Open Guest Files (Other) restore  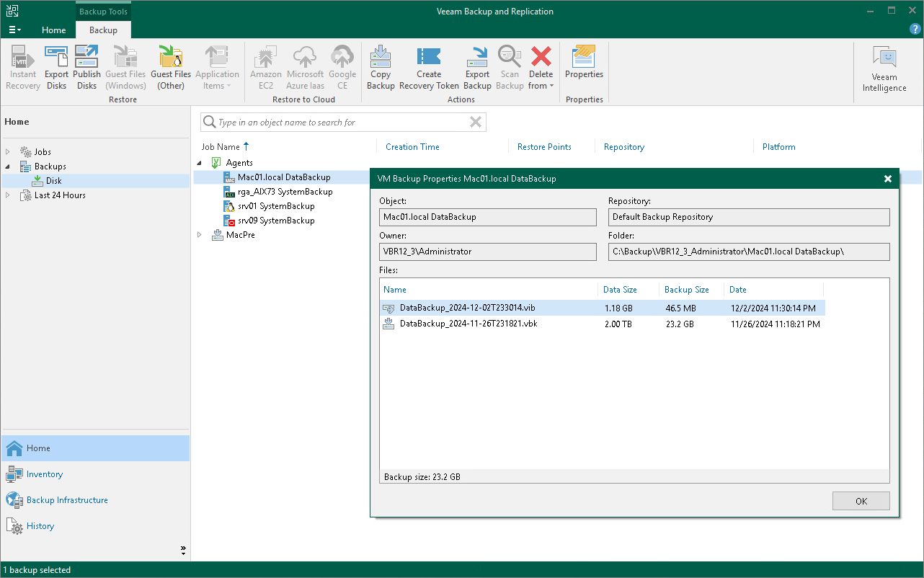click(x=171, y=66)
